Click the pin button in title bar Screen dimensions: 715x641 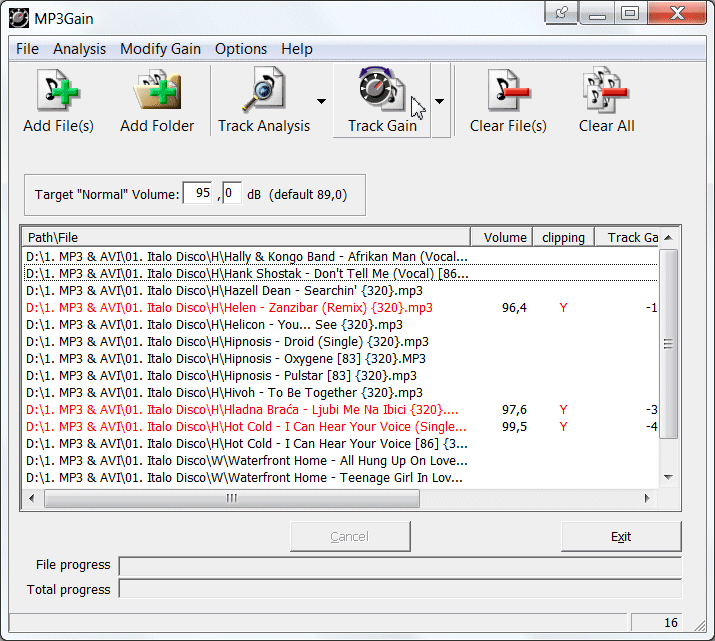(561, 13)
